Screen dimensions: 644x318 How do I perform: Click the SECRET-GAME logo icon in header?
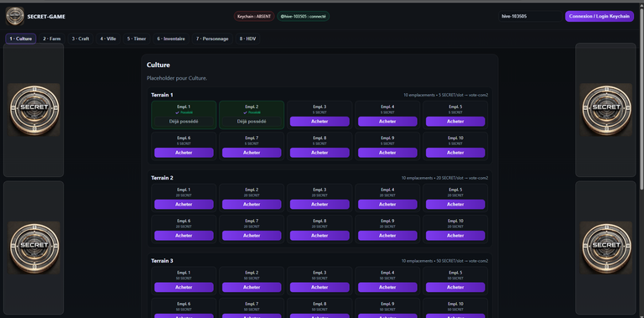[15, 17]
